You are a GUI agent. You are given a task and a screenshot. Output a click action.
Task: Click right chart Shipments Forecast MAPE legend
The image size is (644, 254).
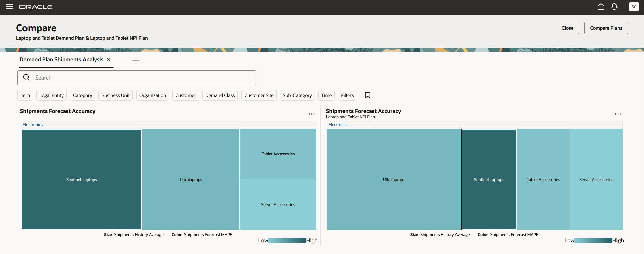514,235
